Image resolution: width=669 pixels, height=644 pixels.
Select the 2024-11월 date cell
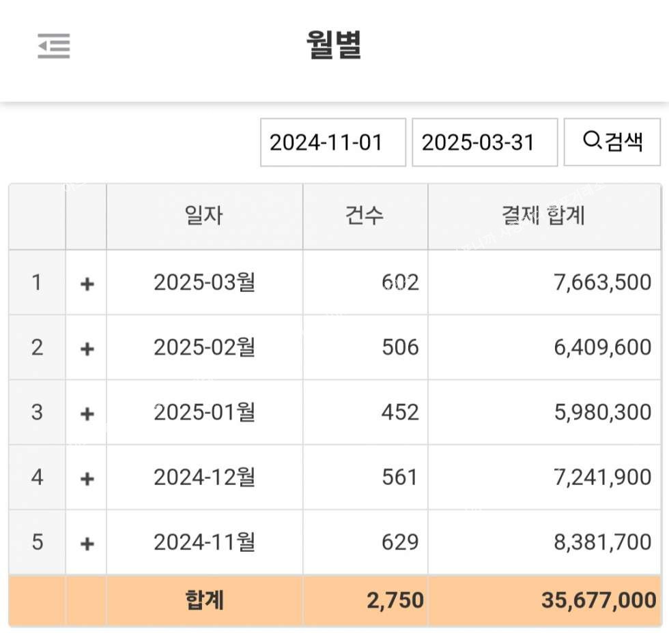tap(204, 542)
